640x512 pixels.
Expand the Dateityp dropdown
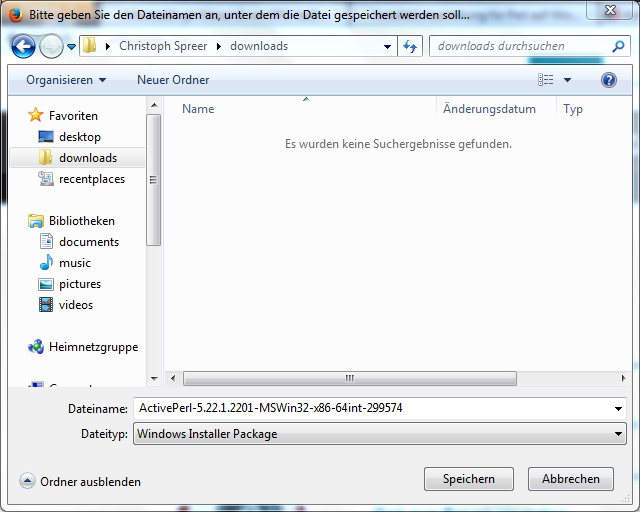coord(618,434)
